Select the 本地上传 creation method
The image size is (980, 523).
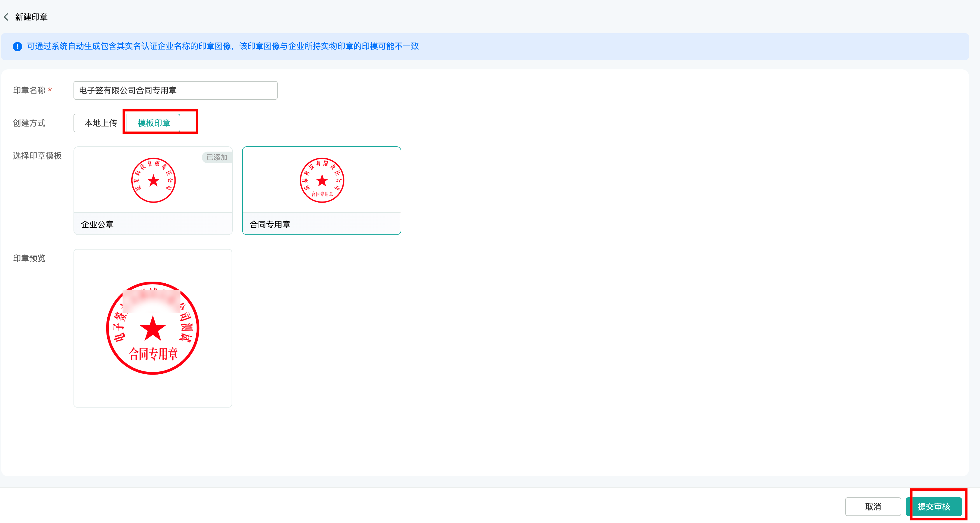pos(100,123)
